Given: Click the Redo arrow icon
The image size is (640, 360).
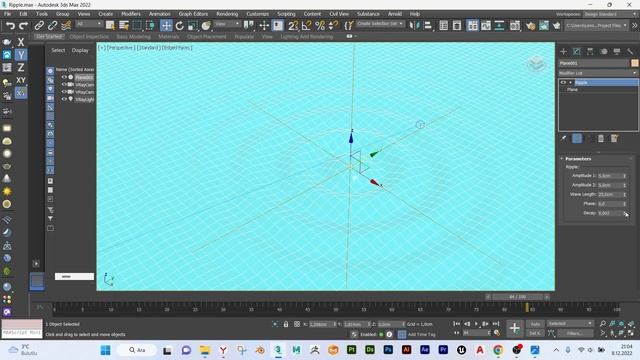Looking at the screenshot, I should pos(24,26).
